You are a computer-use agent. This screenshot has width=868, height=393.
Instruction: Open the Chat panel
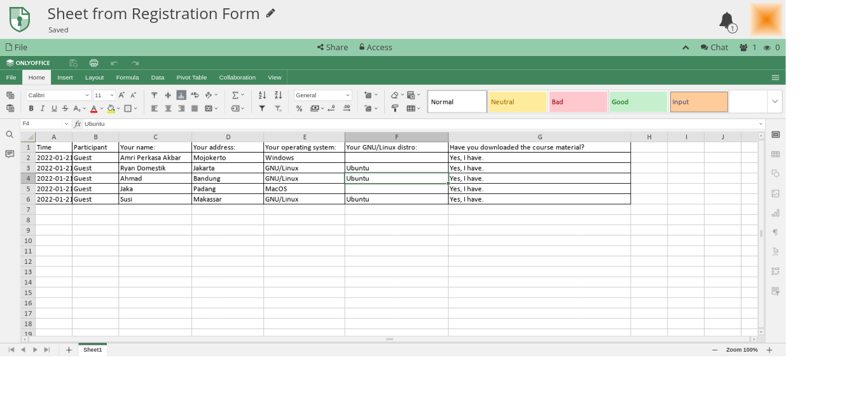[x=714, y=47]
